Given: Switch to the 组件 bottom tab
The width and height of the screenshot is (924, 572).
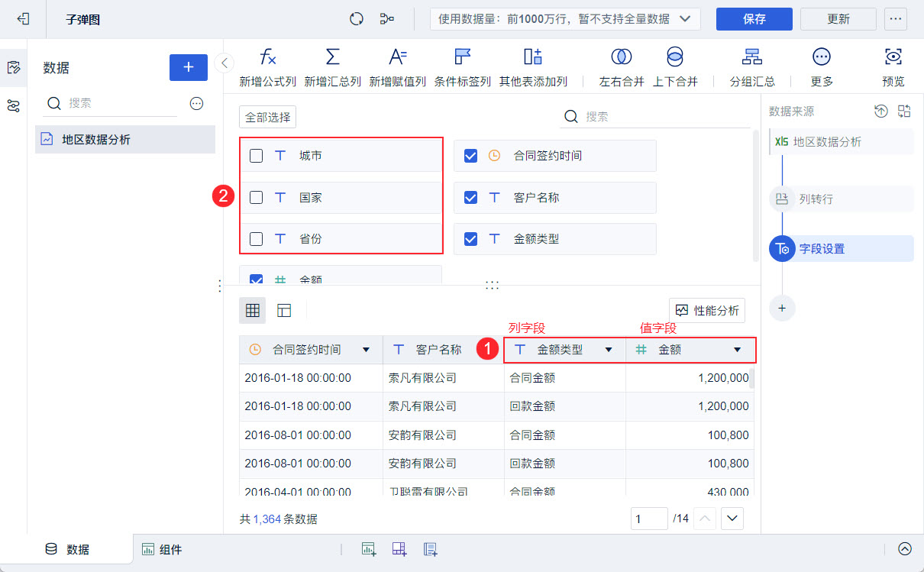Looking at the screenshot, I should (162, 549).
